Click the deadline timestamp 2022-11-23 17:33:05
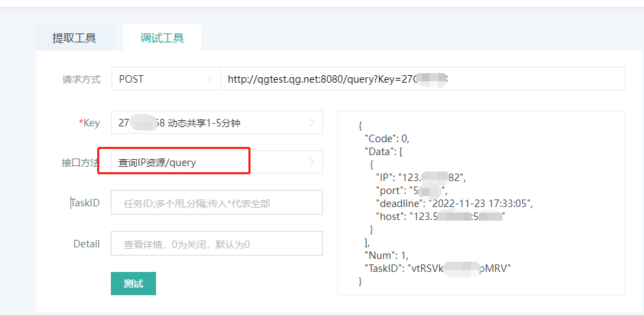 click(x=480, y=204)
